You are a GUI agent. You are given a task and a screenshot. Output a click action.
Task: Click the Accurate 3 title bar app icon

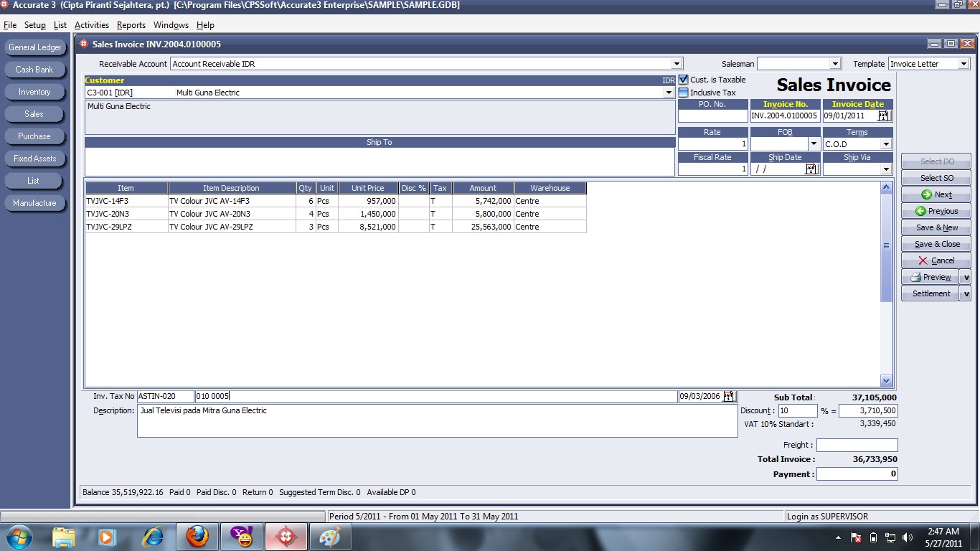[x=5, y=5]
